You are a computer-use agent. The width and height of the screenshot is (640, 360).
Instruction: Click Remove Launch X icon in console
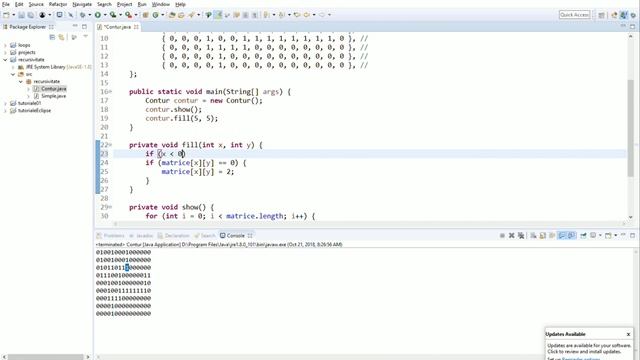[x=511, y=236]
